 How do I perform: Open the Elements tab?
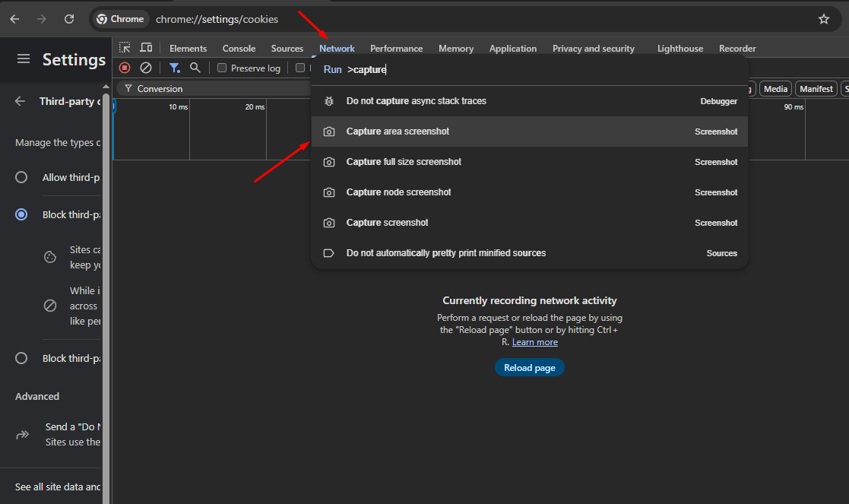pos(188,48)
